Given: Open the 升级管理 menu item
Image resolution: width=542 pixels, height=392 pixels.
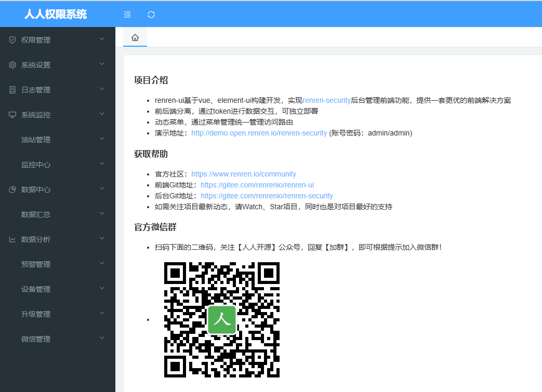Looking at the screenshot, I should tap(57, 314).
